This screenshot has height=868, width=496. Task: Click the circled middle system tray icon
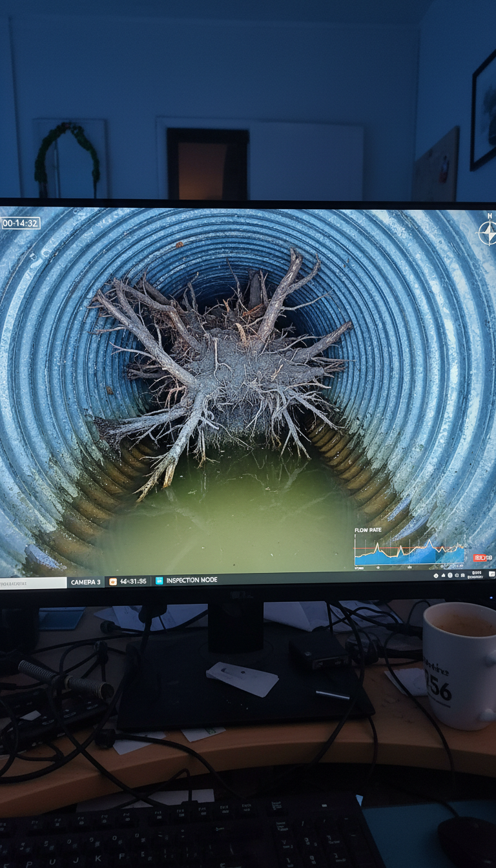[x=450, y=575]
